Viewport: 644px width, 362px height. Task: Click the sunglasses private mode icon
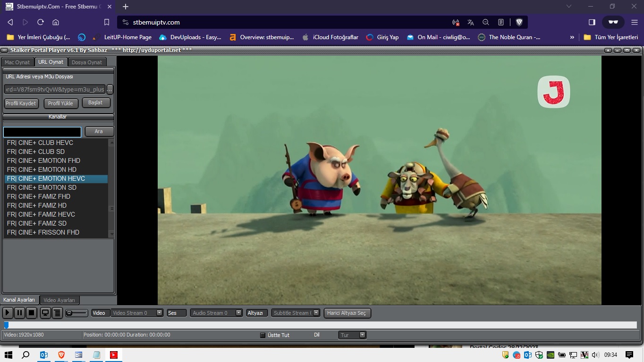point(613,22)
